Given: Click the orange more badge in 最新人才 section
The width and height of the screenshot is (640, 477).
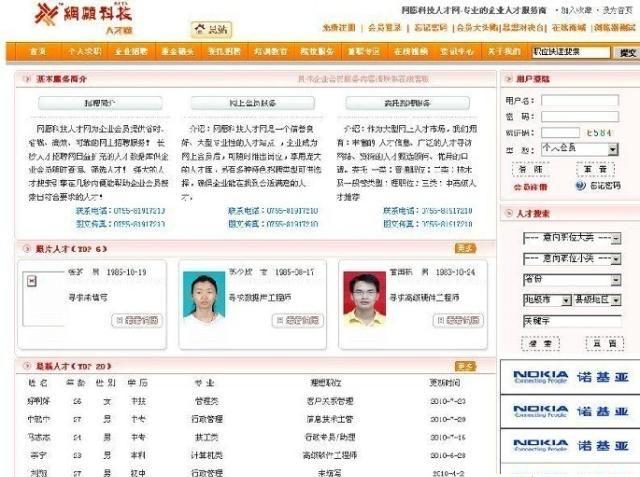Looking at the screenshot, I should (465, 366).
